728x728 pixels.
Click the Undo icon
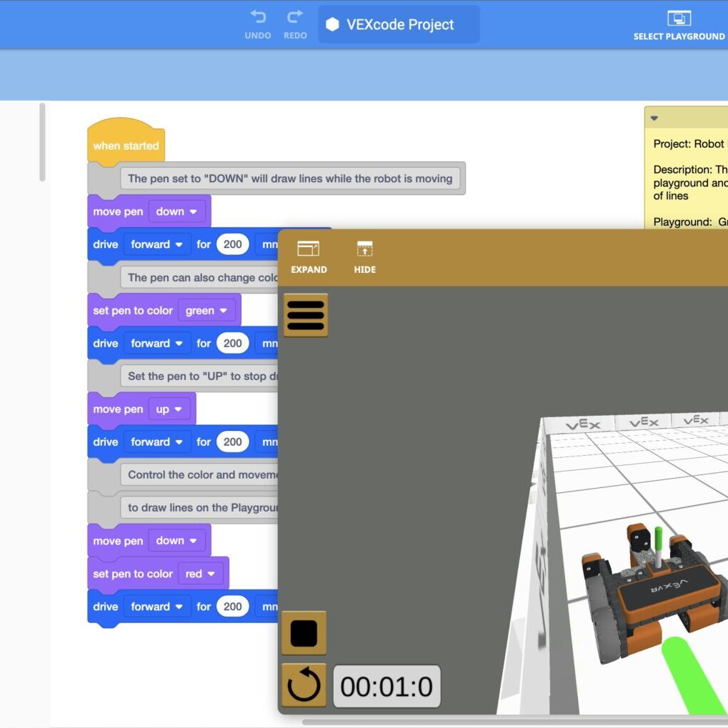[258, 24]
